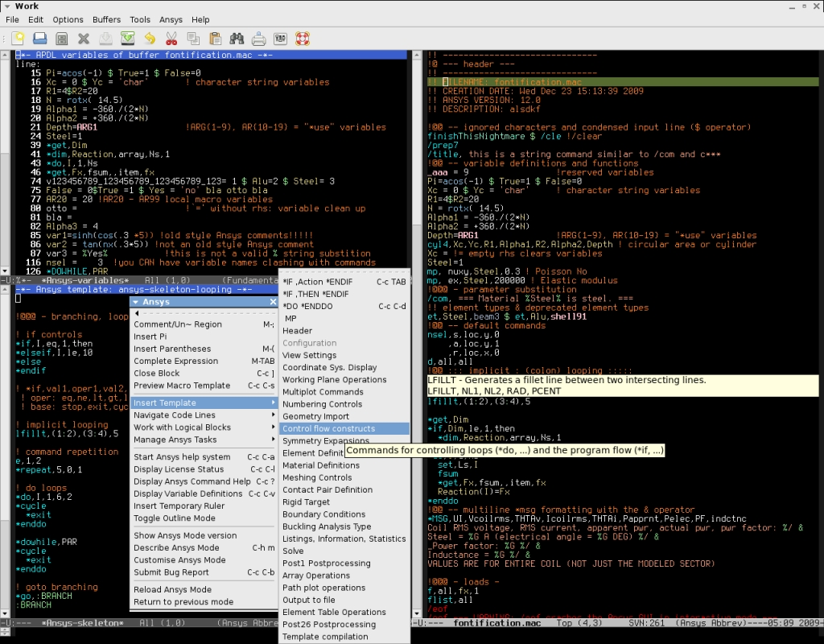Click the Ansys menu title dropdown triangle
The image size is (824, 644).
(135, 302)
